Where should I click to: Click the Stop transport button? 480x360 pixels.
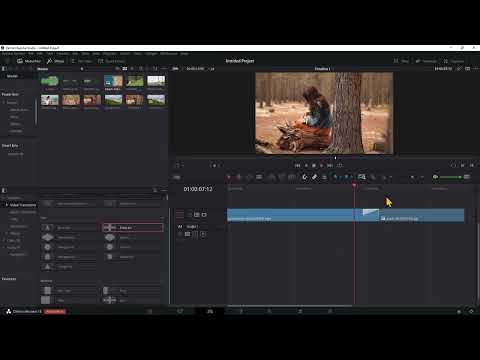(314, 165)
